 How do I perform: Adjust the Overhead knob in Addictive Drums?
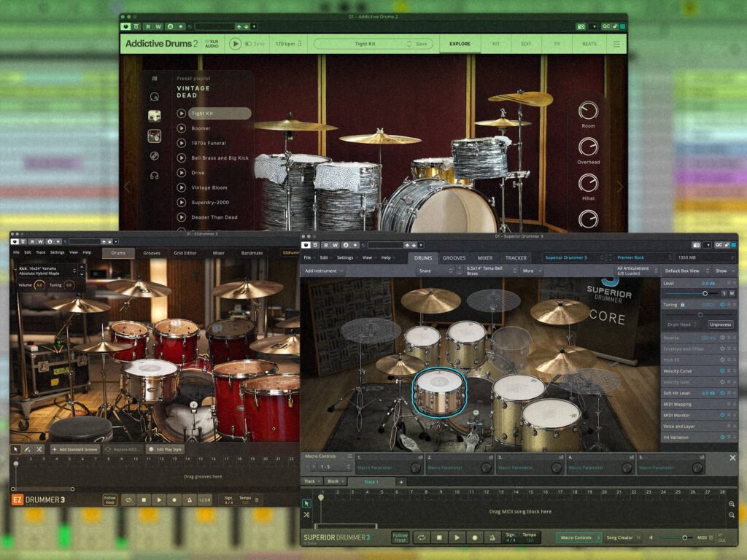click(x=588, y=147)
